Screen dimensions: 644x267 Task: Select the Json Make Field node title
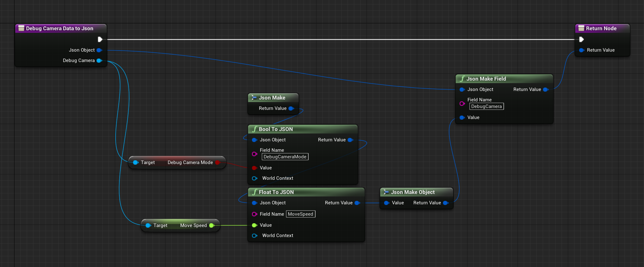pos(486,79)
